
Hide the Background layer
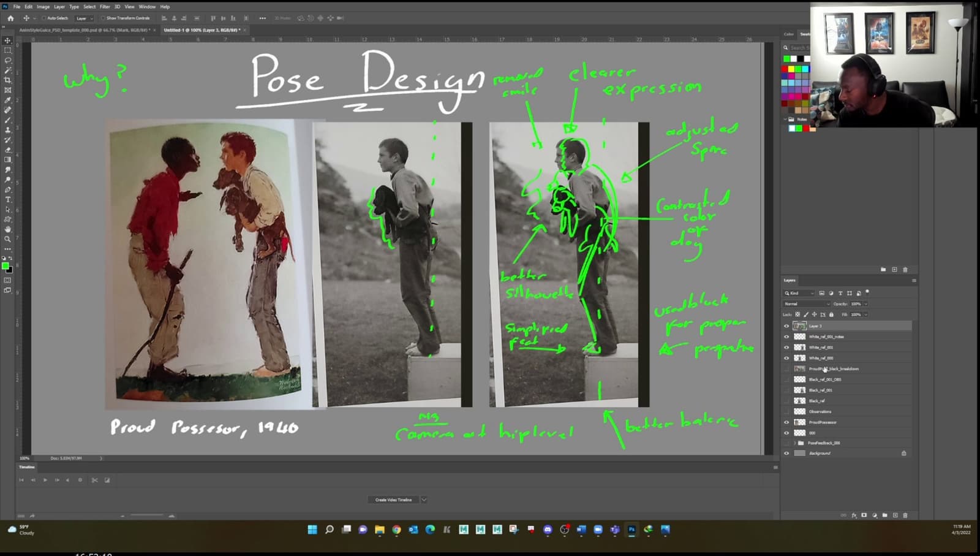click(786, 454)
